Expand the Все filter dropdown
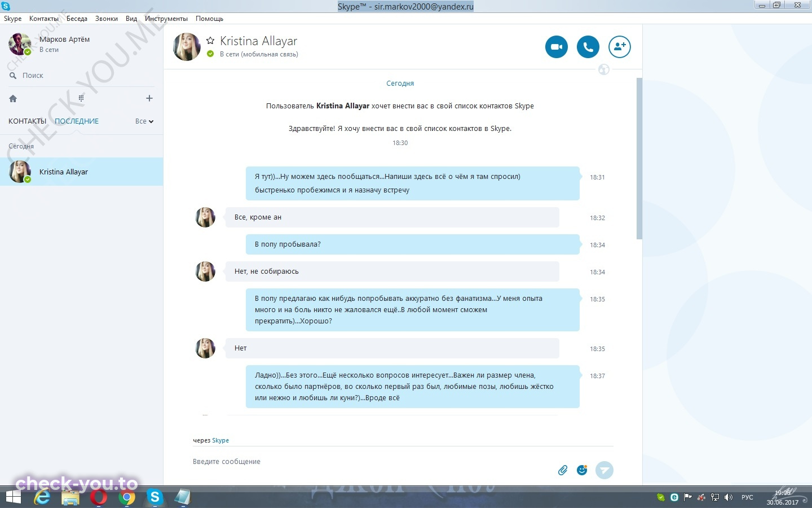This screenshot has height=508, width=812. pos(144,121)
